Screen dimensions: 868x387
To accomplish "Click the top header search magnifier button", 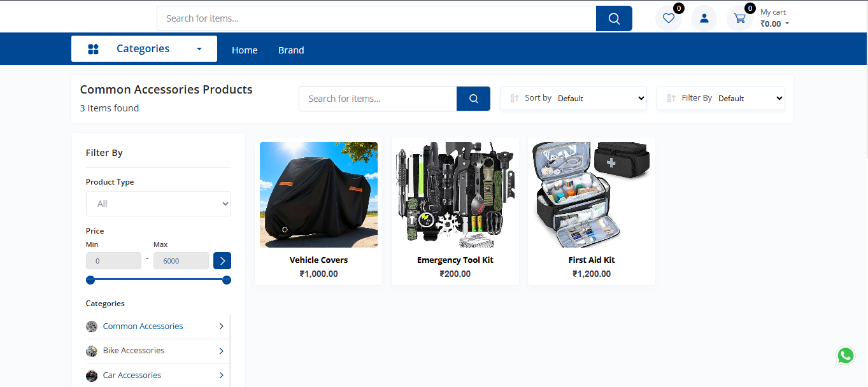I will tap(614, 18).
